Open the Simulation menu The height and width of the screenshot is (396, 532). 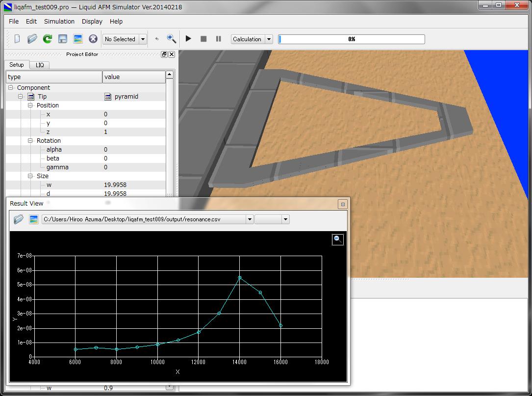point(59,22)
